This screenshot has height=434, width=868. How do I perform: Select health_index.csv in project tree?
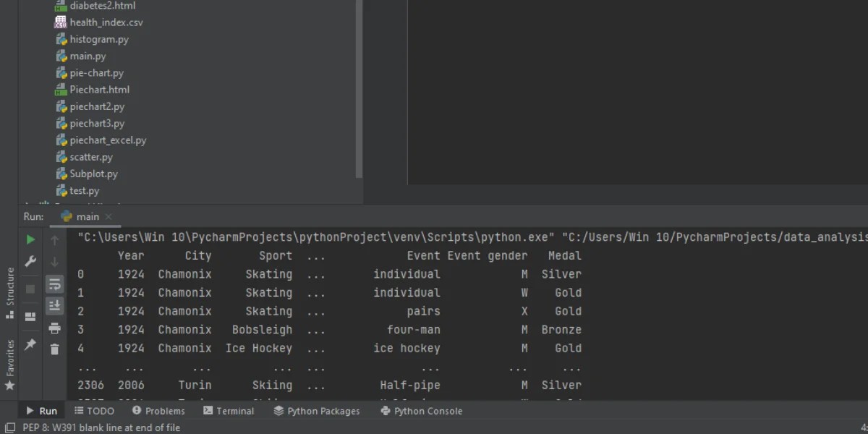click(98, 22)
